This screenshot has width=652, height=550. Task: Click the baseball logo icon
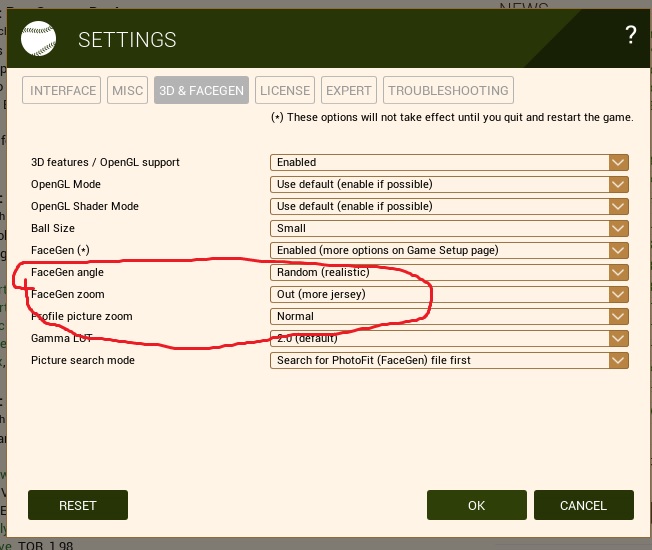click(x=39, y=39)
